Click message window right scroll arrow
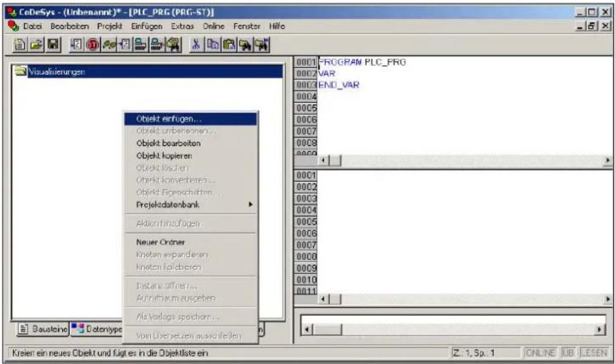 coord(599,330)
